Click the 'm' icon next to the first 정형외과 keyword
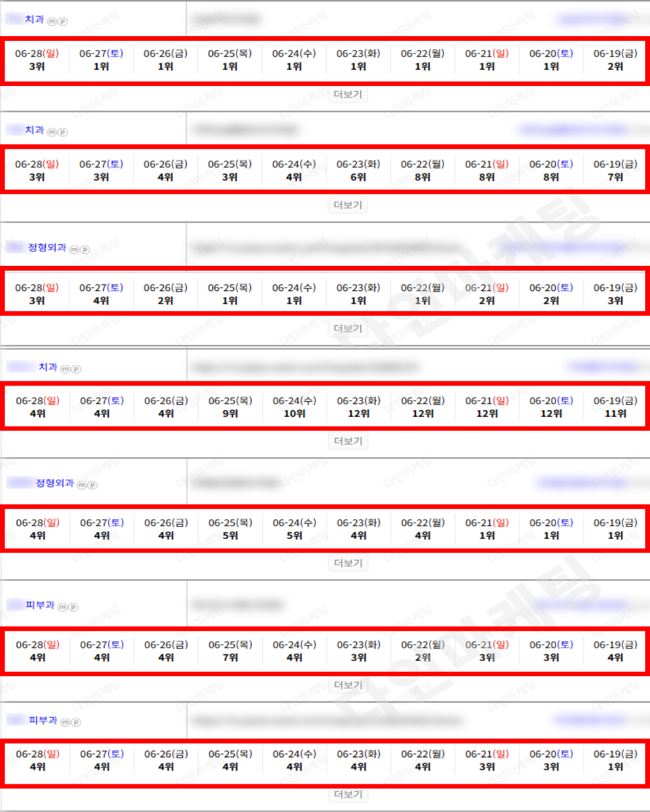 [x=74, y=250]
